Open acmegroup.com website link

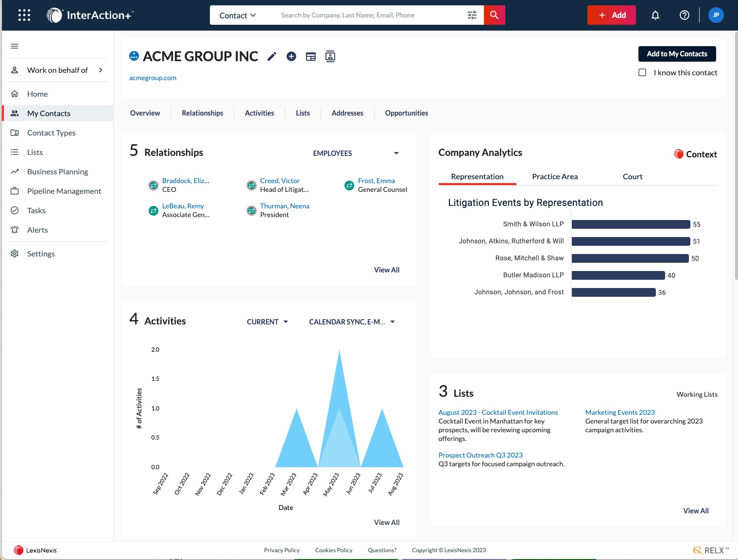pos(153,78)
